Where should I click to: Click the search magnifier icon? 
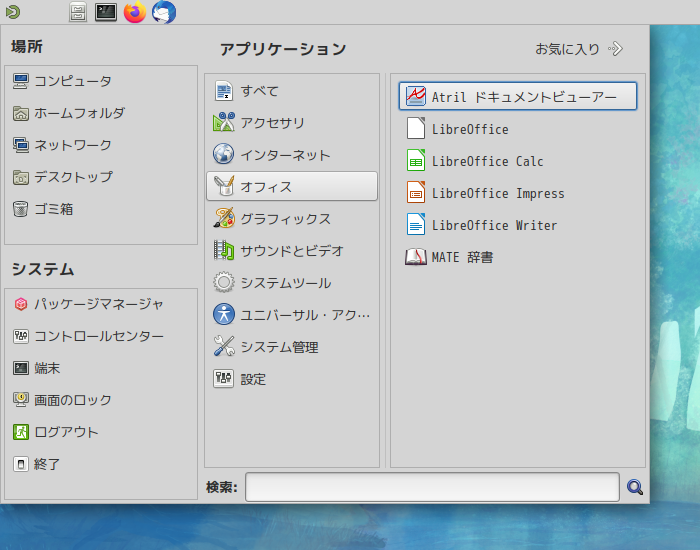click(x=635, y=487)
